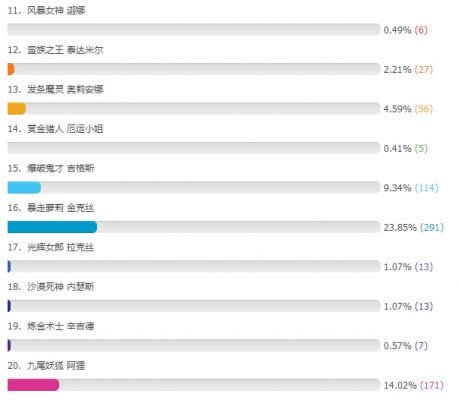Click the empty bar for option 11
458x400 pixels.
[x=194, y=30]
